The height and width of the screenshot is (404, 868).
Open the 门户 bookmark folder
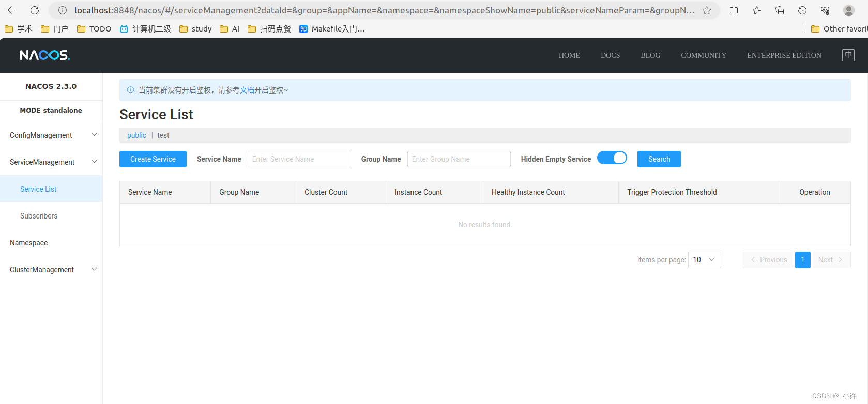coord(54,29)
